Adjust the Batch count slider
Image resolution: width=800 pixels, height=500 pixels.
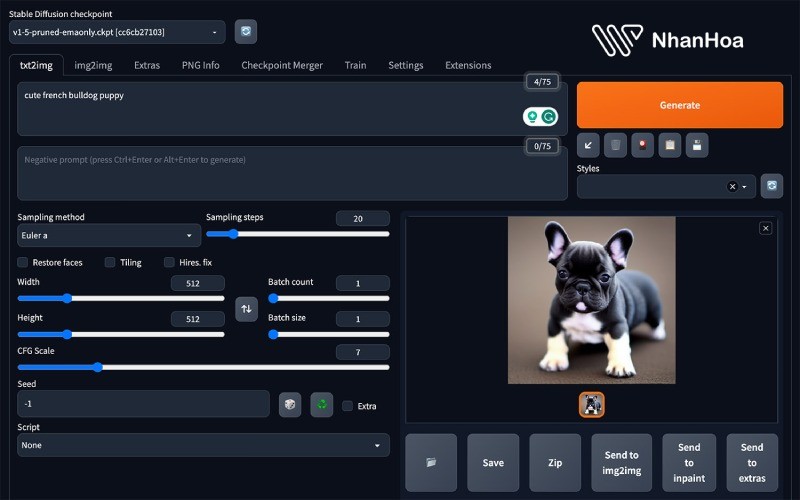click(329, 298)
